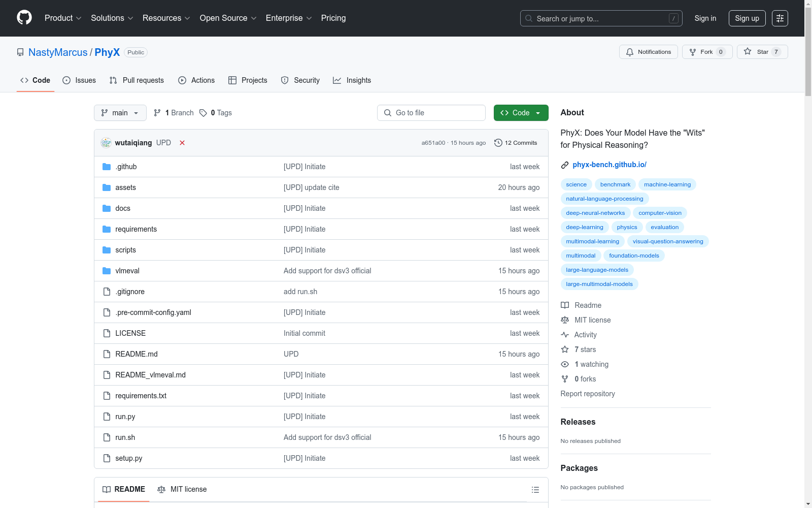The width and height of the screenshot is (812, 508).
Task: View the 1 Branch link
Action: point(174,113)
